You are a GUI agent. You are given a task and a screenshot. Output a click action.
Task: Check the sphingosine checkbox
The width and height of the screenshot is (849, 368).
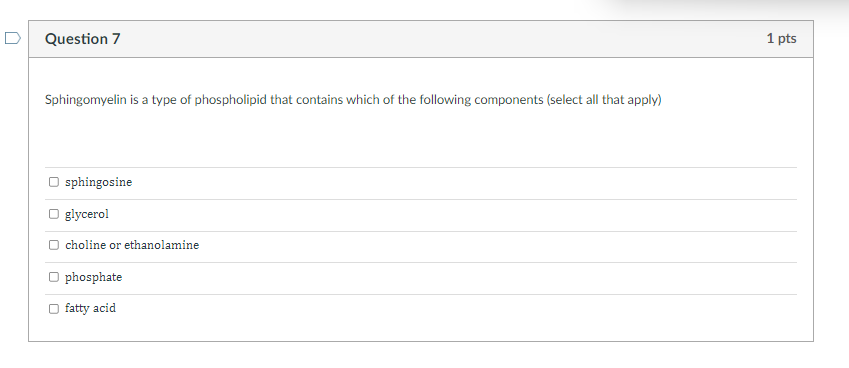(54, 182)
